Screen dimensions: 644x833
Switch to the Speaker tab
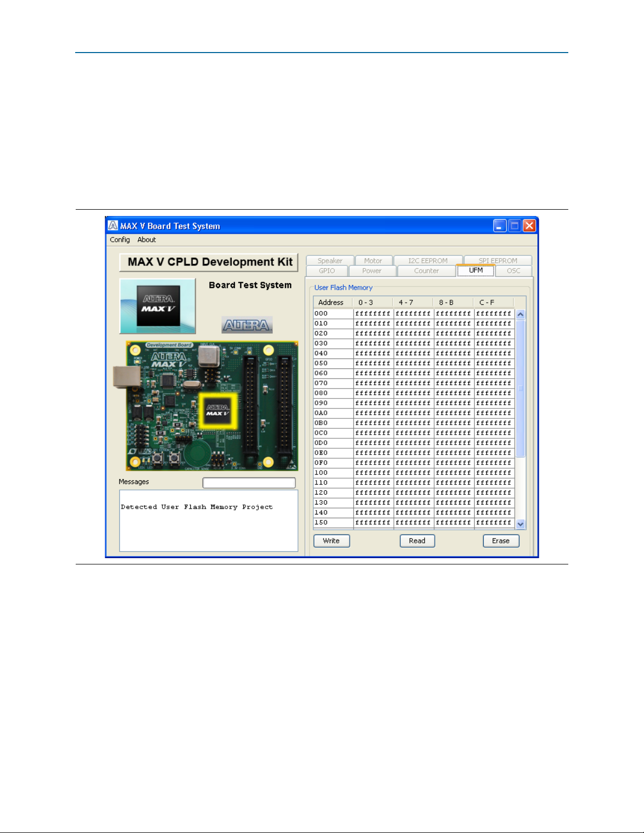(330, 261)
